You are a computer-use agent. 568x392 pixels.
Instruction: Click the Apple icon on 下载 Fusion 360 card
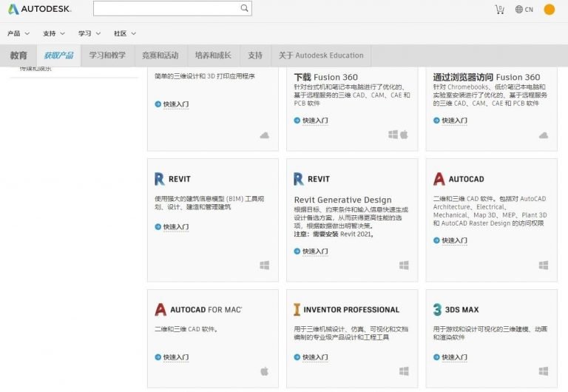(x=405, y=135)
